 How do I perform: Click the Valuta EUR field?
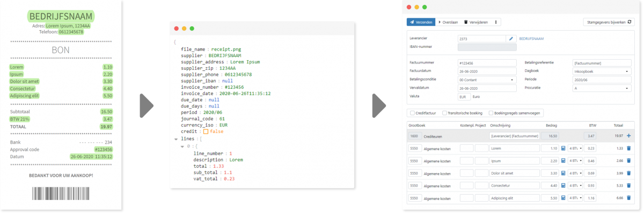[x=464, y=97]
